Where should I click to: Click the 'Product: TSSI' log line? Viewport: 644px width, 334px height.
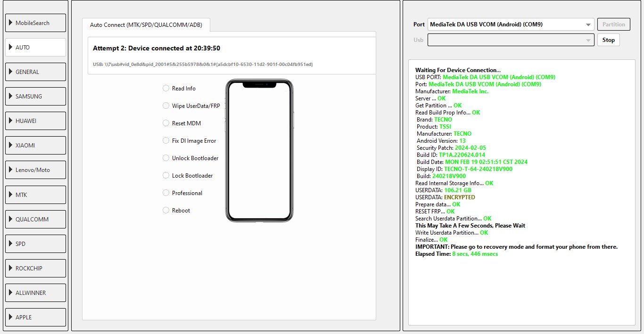pos(434,127)
